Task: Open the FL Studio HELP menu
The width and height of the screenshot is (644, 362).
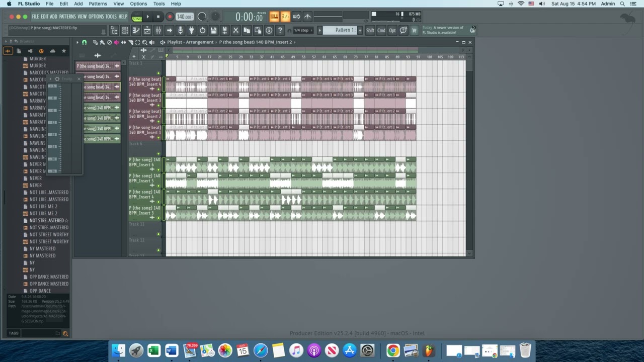Action: pyautogui.click(x=123, y=17)
